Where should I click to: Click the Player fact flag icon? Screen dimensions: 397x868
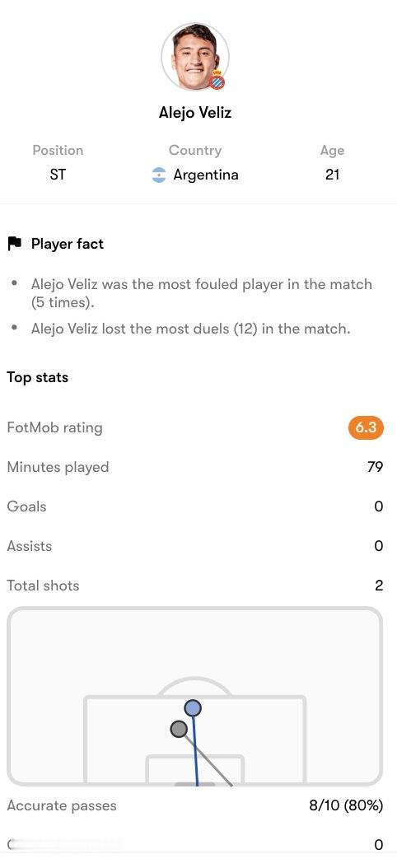[x=14, y=244]
